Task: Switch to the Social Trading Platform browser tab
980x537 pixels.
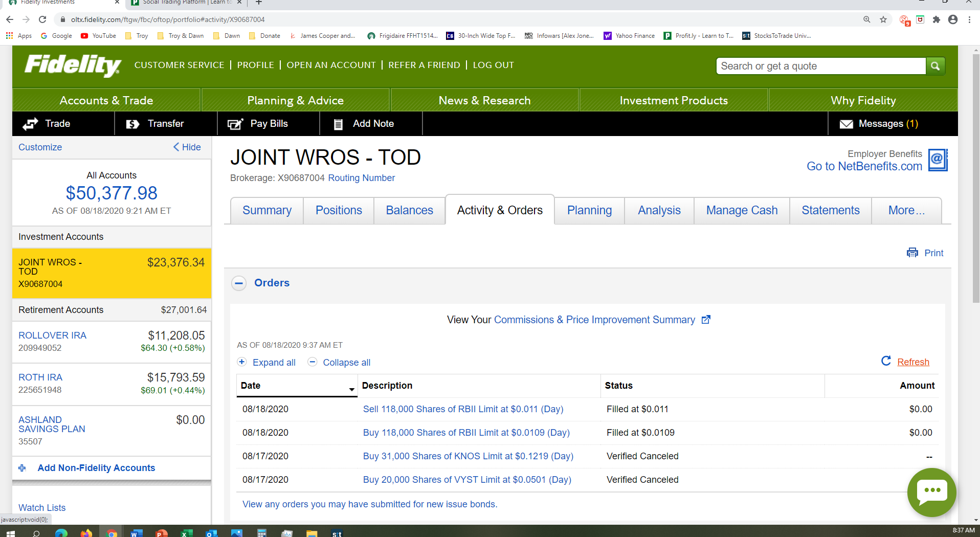Action: pyautogui.click(x=187, y=3)
